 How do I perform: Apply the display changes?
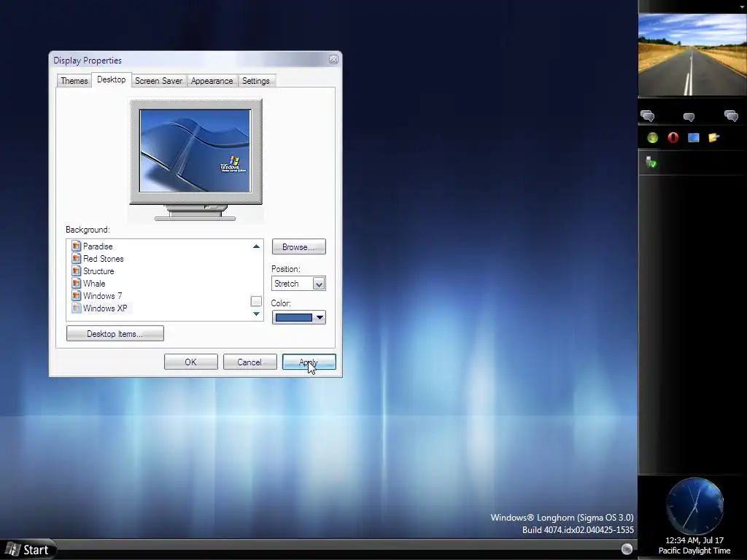point(309,362)
